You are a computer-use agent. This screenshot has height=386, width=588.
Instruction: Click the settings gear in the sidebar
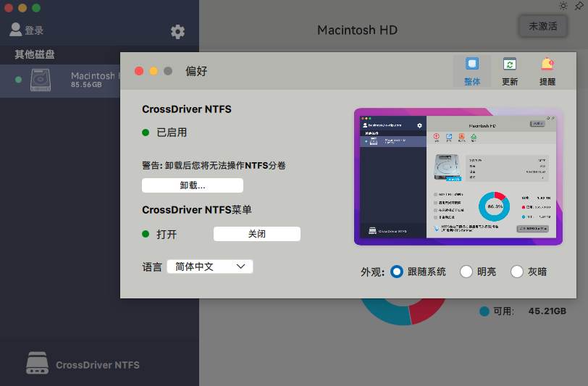pyautogui.click(x=177, y=31)
